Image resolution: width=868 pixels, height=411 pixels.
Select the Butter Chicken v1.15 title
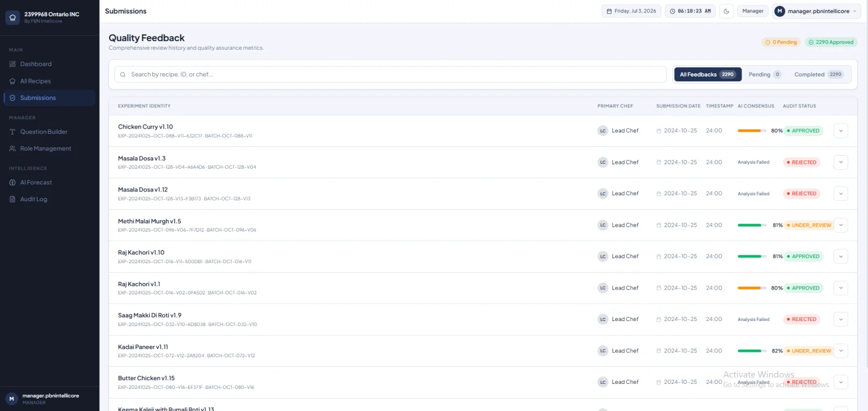[146, 378]
